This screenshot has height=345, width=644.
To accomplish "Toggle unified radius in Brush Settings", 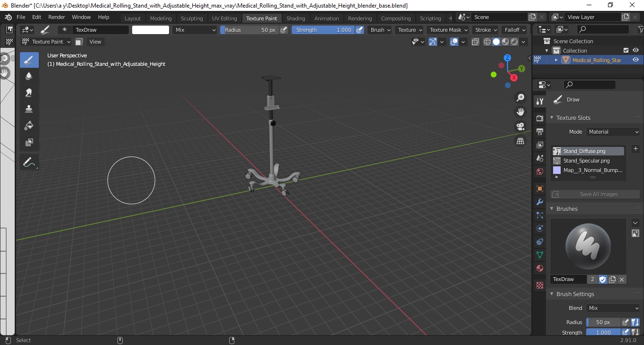I will point(635,322).
